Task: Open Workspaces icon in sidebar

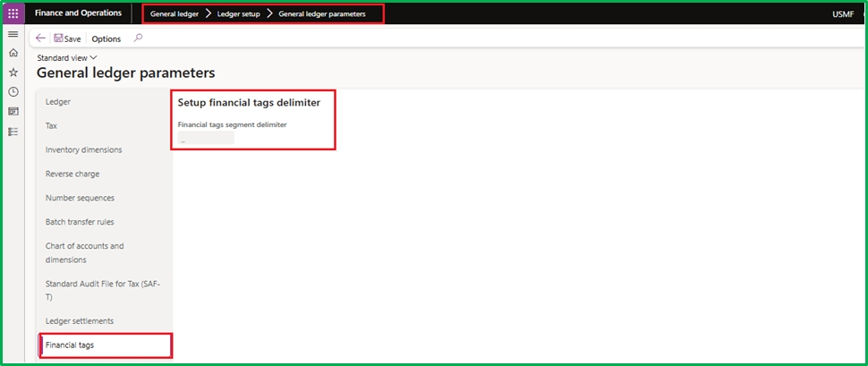Action: pyautogui.click(x=13, y=112)
